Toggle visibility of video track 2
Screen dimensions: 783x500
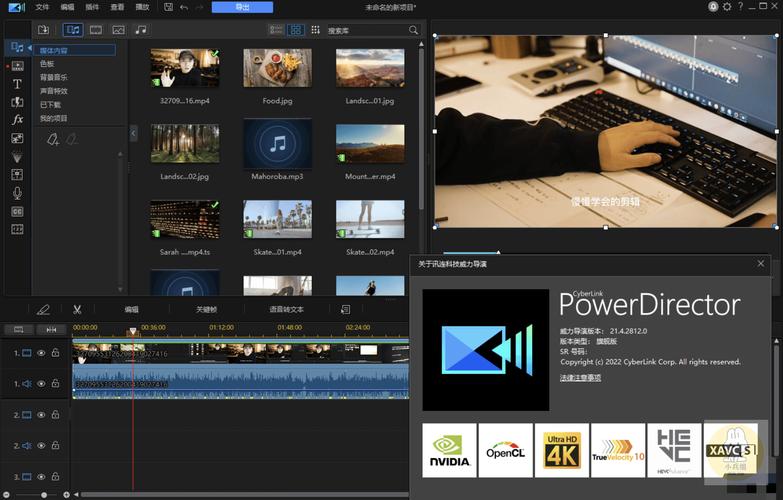pyautogui.click(x=41, y=415)
